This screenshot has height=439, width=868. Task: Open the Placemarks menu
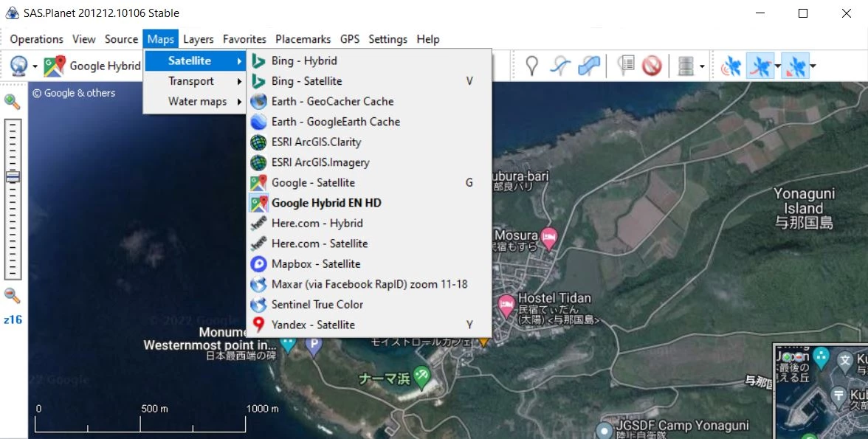pos(303,39)
